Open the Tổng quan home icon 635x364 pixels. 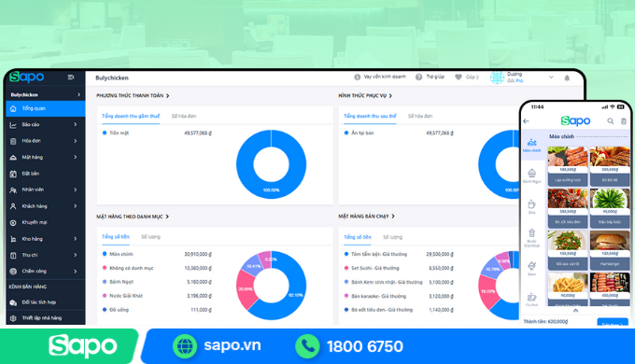coord(13,108)
